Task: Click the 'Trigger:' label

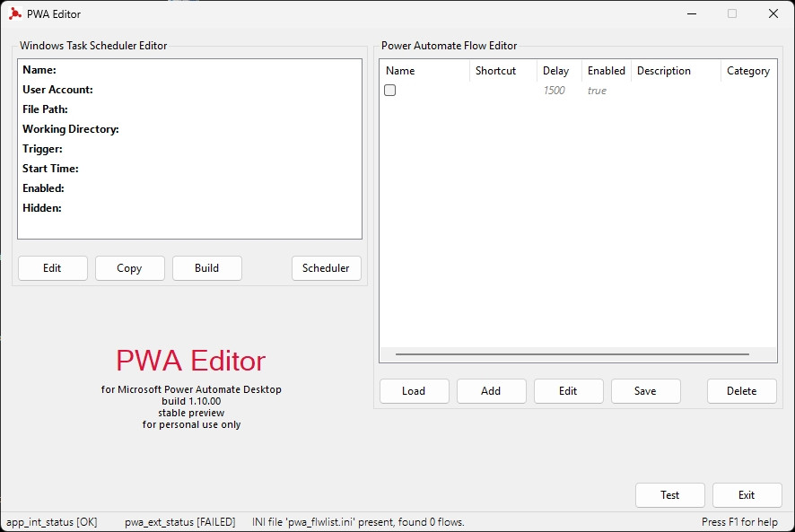Action: tap(42, 149)
